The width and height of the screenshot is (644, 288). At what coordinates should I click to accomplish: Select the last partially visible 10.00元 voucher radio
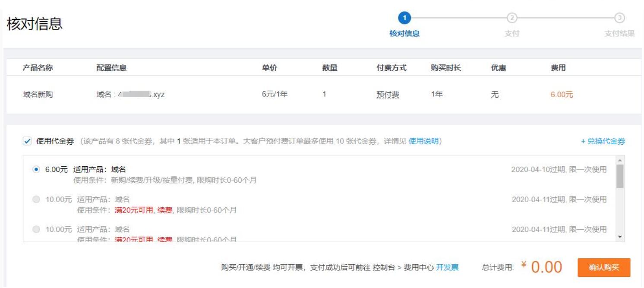pos(36,229)
